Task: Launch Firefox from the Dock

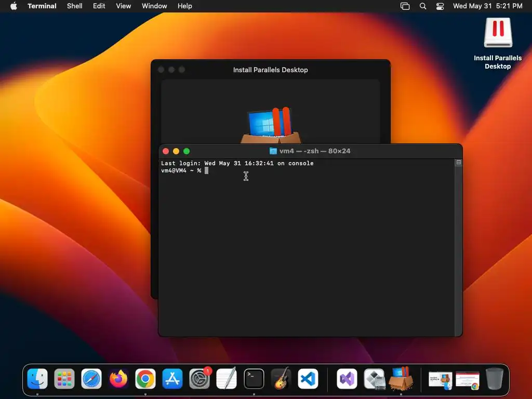Action: point(118,379)
